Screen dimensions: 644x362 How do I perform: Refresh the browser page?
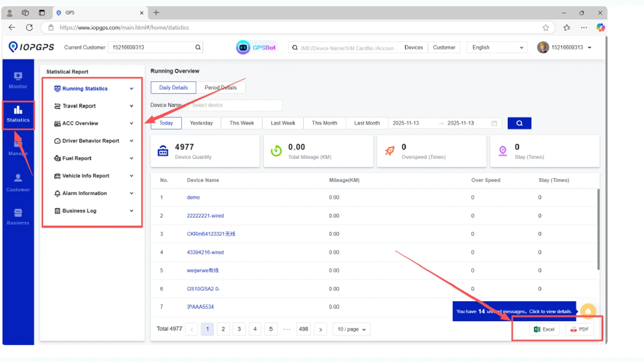pyautogui.click(x=29, y=28)
